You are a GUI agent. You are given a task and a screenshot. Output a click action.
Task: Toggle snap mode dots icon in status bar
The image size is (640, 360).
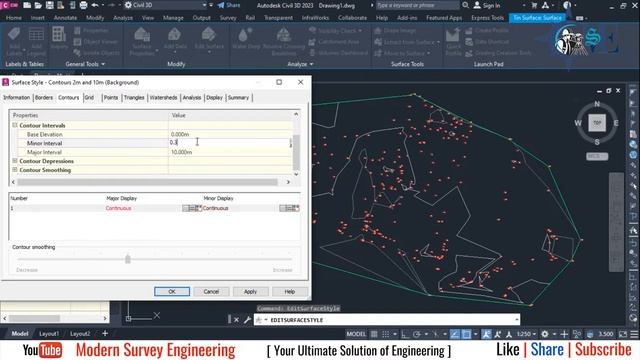(385, 334)
